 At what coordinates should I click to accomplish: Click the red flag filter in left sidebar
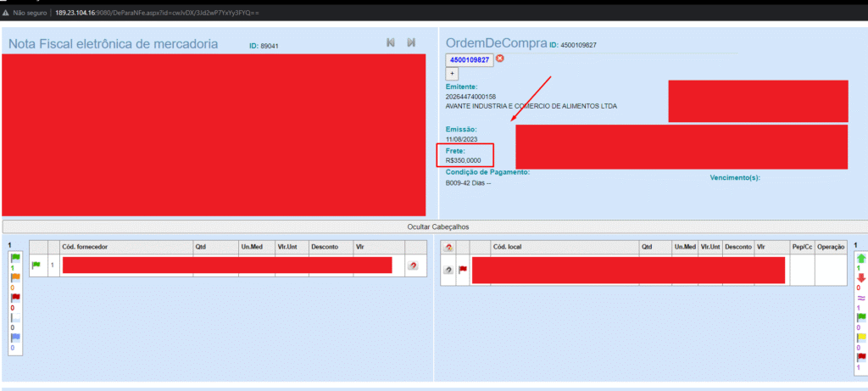[x=13, y=298]
